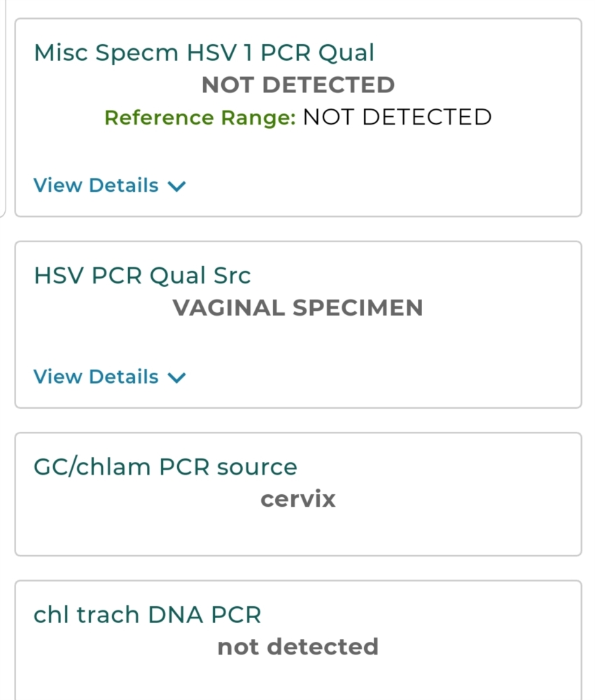
Task: Open the chl trach DNA PCR title
Action: tap(147, 615)
